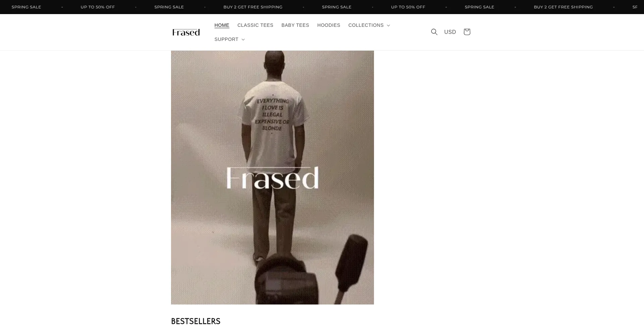Screen dimensions: 644x333
Task: Open the Baby Tees page
Action: [295, 25]
